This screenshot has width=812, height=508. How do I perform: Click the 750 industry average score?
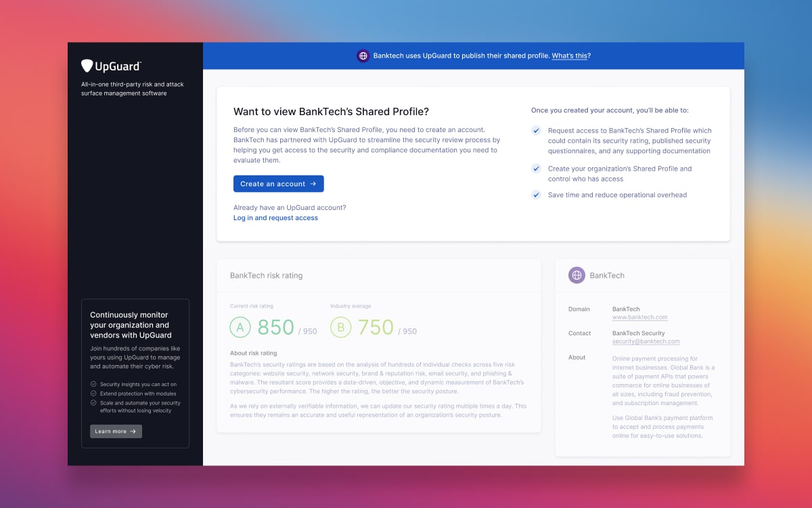[376, 328]
